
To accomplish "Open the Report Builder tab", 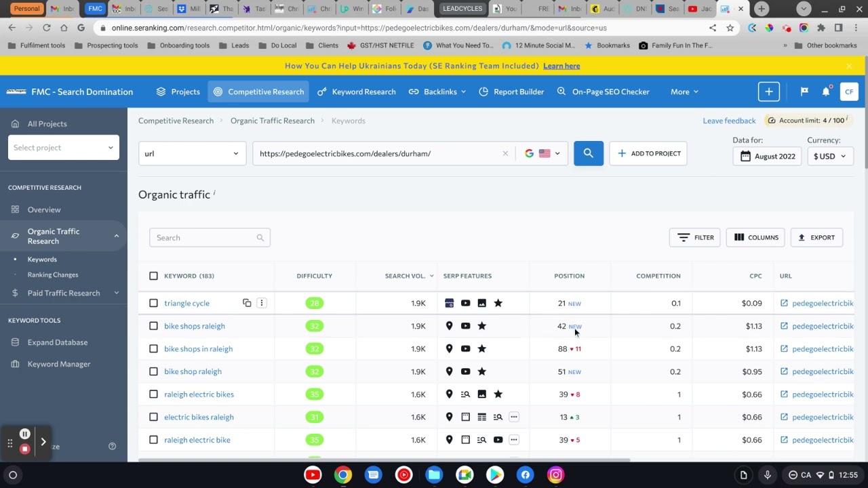I will 511,91.
